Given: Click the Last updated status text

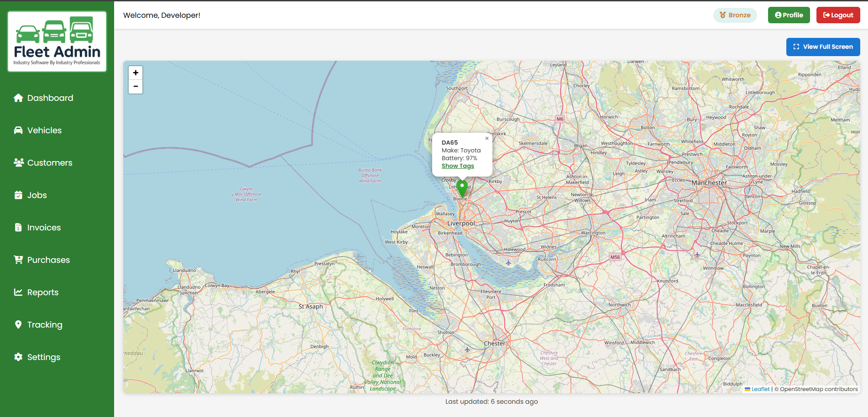Looking at the screenshot, I should 492,401.
